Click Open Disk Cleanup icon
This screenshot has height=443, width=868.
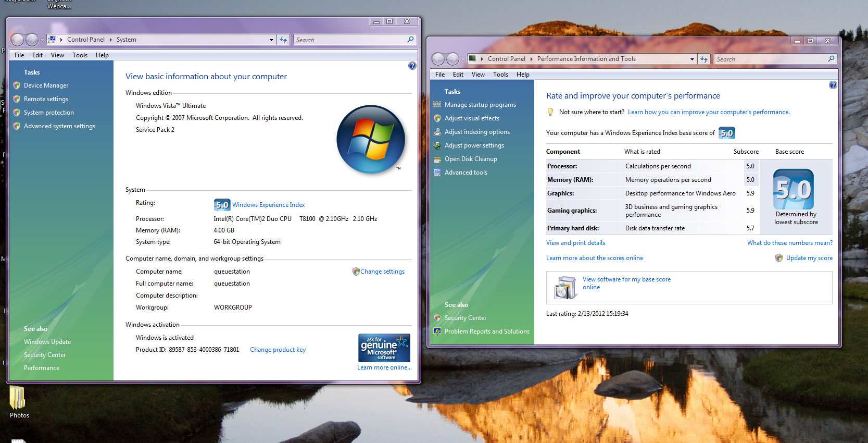pyautogui.click(x=437, y=159)
